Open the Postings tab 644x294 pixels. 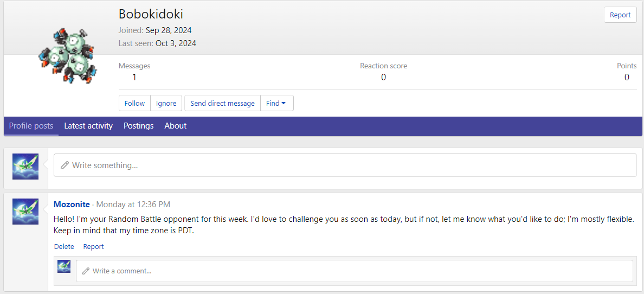[x=138, y=126]
